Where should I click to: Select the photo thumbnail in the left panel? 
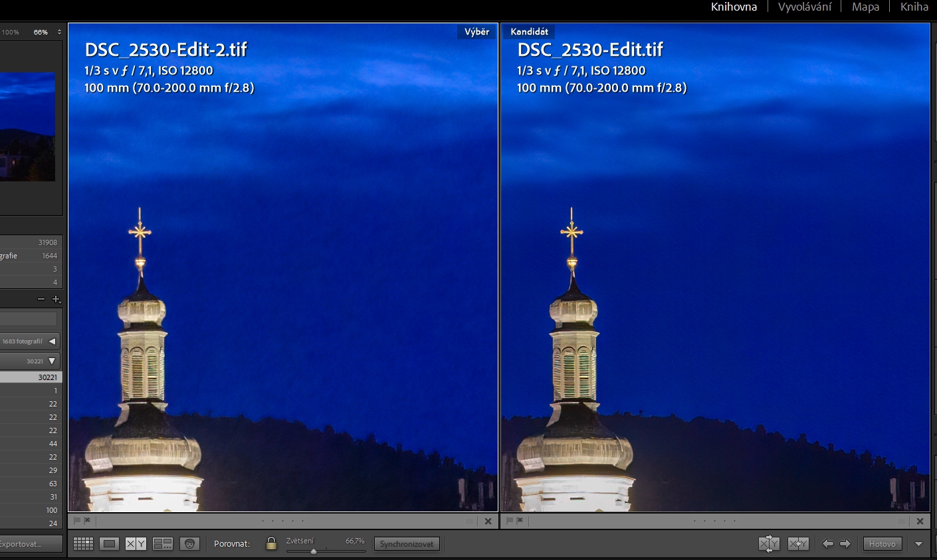point(27,126)
